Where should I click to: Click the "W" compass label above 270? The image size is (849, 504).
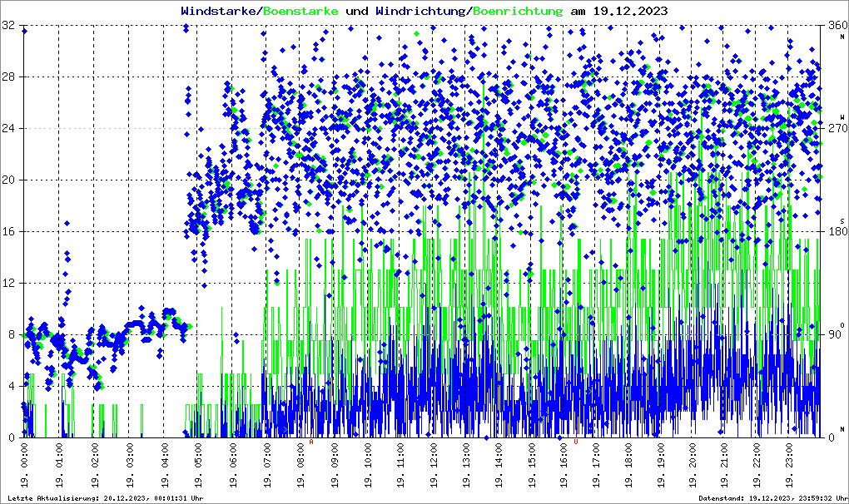(x=842, y=117)
